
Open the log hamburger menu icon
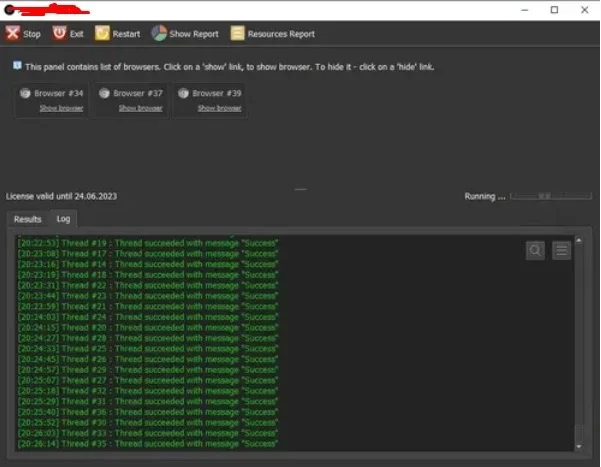tap(562, 250)
